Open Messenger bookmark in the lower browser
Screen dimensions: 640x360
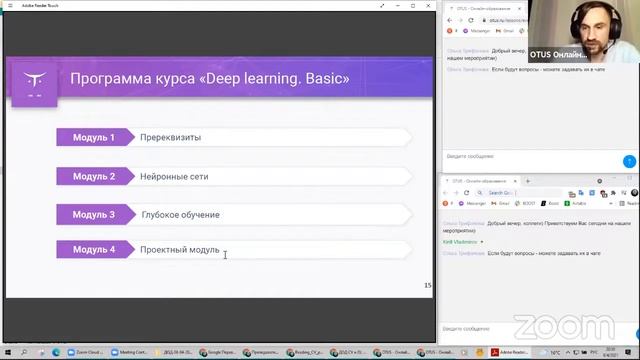472,203
